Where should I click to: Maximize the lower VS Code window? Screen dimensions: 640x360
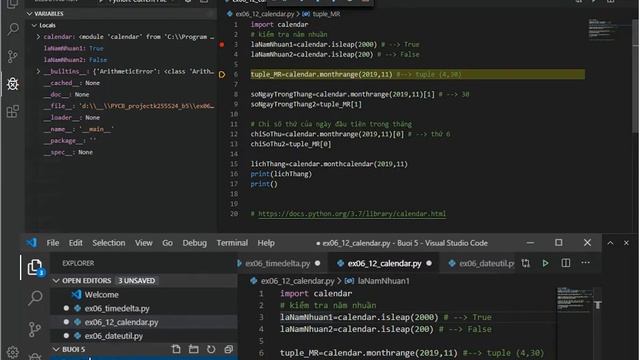click(x=559, y=243)
